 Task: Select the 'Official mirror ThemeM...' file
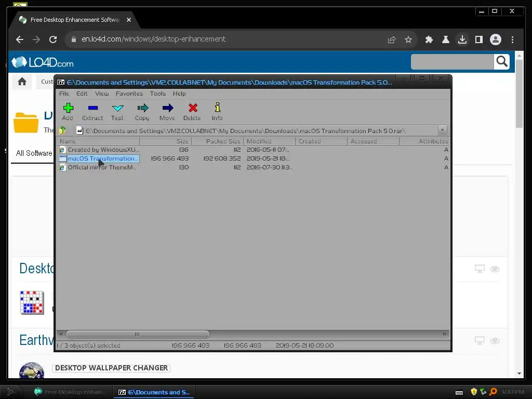tap(98, 167)
